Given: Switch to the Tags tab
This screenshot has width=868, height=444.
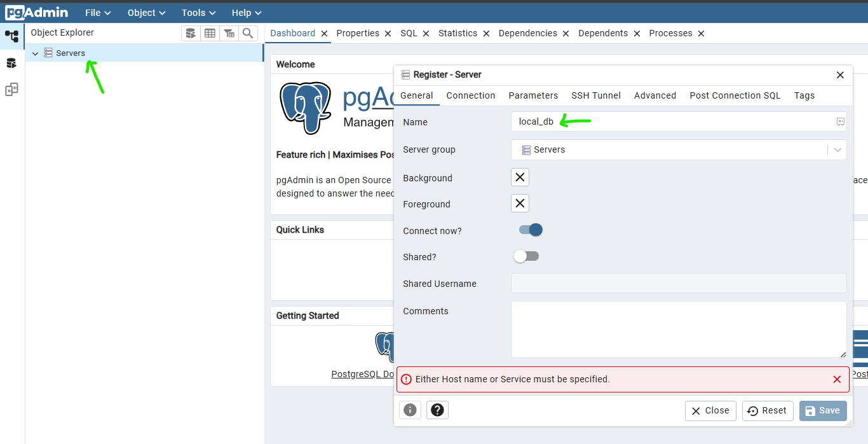Looking at the screenshot, I should click(x=804, y=95).
